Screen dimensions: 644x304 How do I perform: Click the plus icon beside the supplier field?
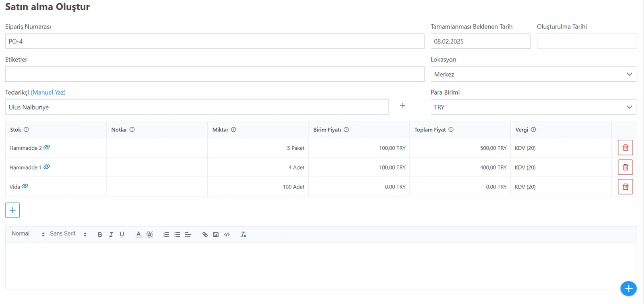[402, 106]
